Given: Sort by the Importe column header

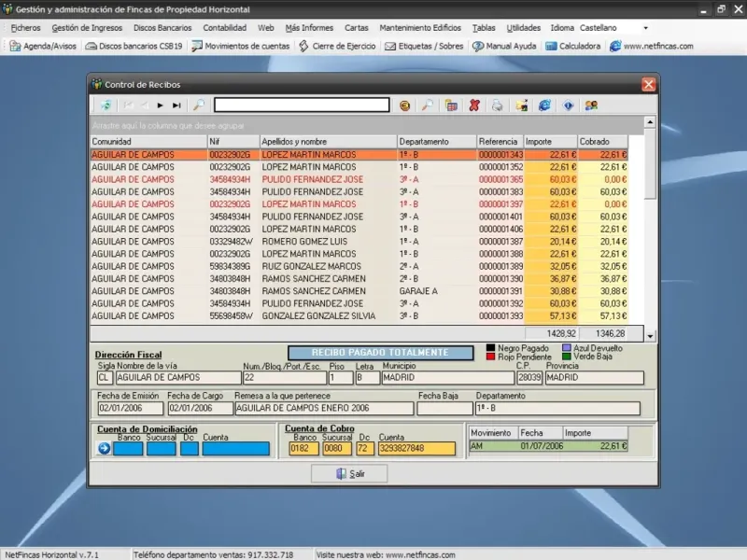Looking at the screenshot, I should point(551,142).
